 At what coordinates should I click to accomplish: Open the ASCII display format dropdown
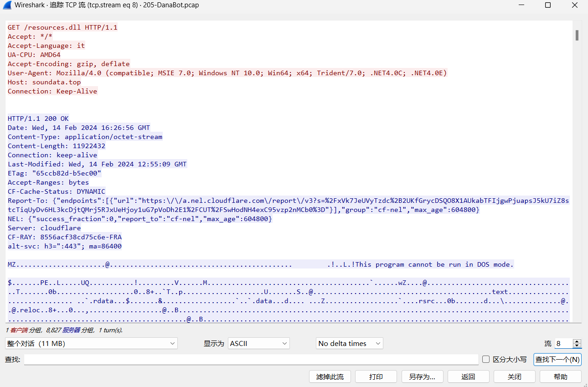coord(259,343)
